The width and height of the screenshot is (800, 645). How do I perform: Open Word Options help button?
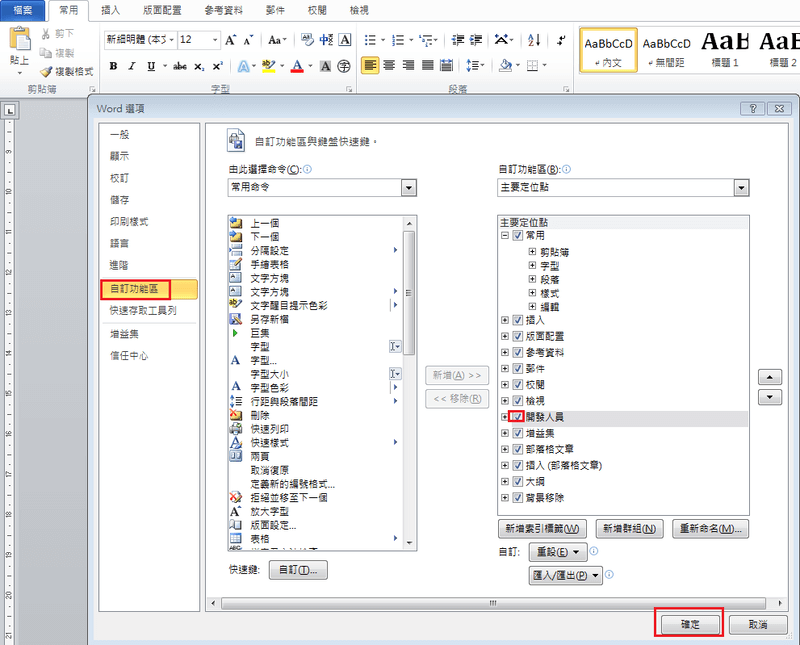[752, 109]
